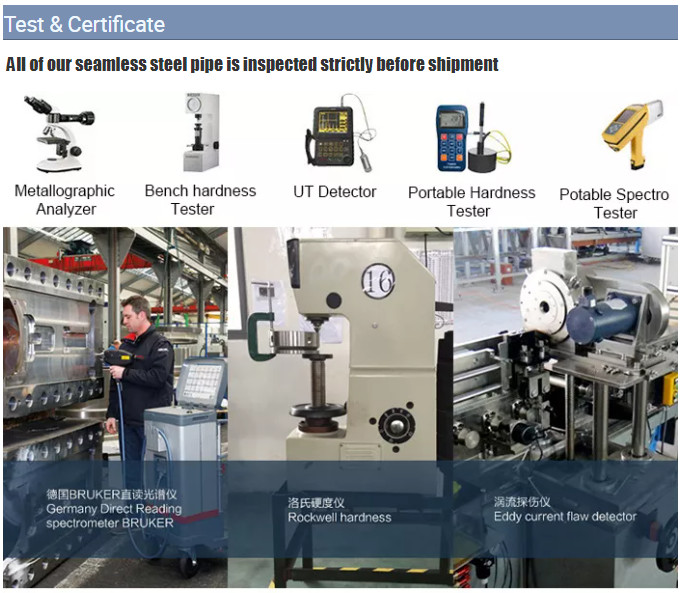
Task: Click the "Metallographic Analyzer" text label
Action: 65,200
